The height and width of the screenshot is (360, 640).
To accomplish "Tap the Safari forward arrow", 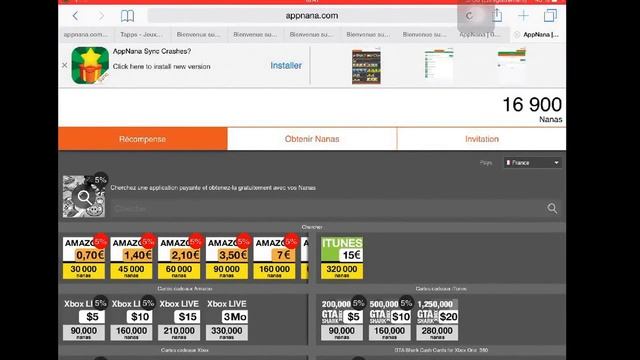I will pos(101,16).
